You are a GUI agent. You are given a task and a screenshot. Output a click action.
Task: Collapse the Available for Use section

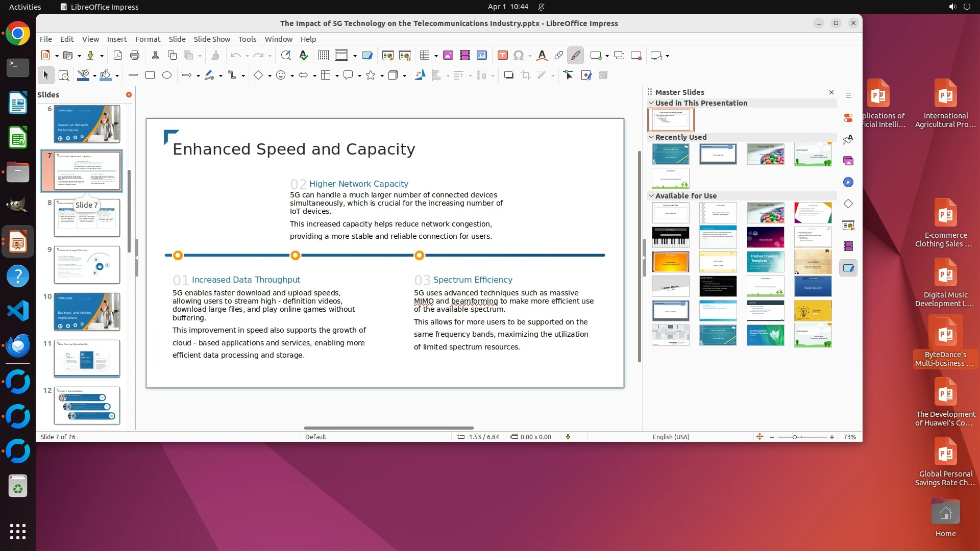click(x=651, y=196)
